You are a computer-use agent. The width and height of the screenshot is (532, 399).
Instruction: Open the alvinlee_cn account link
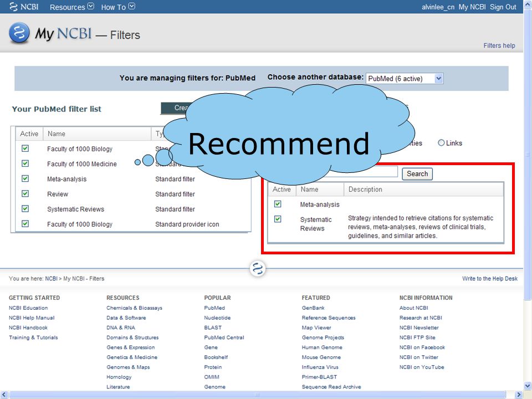tap(438, 7)
